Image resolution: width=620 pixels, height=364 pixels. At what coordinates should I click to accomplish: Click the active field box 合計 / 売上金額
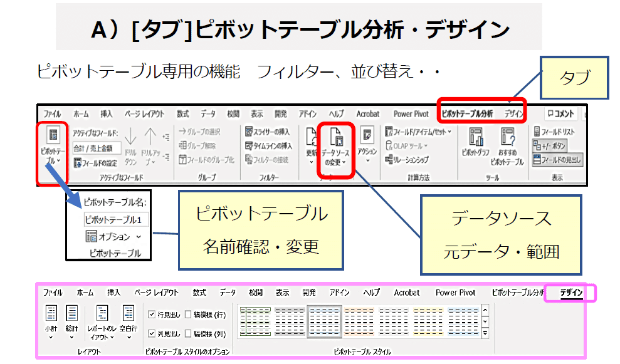(x=97, y=148)
